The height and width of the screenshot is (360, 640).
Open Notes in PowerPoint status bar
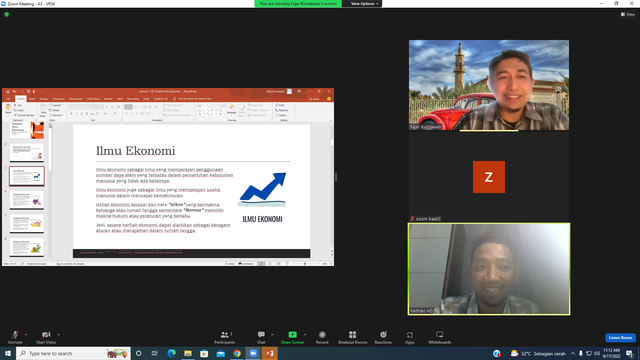coord(230,264)
